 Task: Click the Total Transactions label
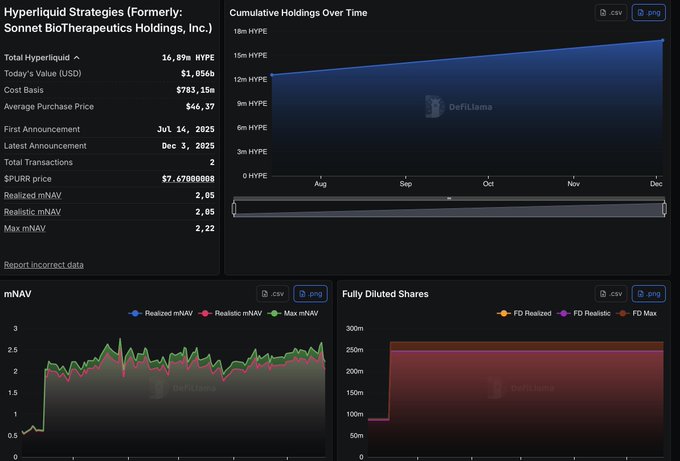(x=38, y=162)
